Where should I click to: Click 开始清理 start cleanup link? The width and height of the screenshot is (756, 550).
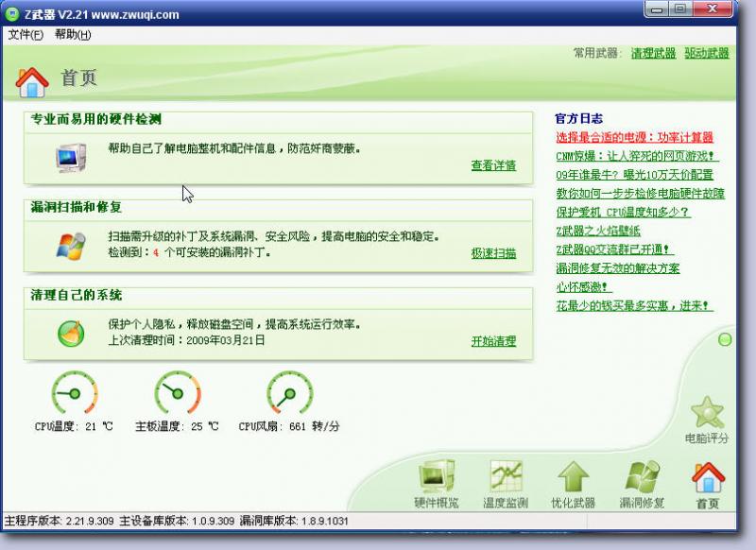coord(493,341)
